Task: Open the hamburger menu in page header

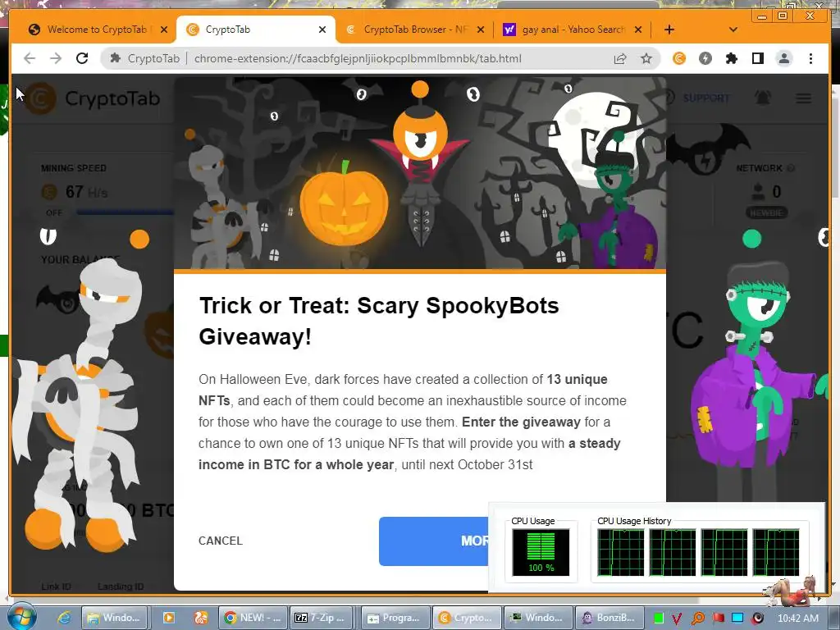Action: coord(803,98)
